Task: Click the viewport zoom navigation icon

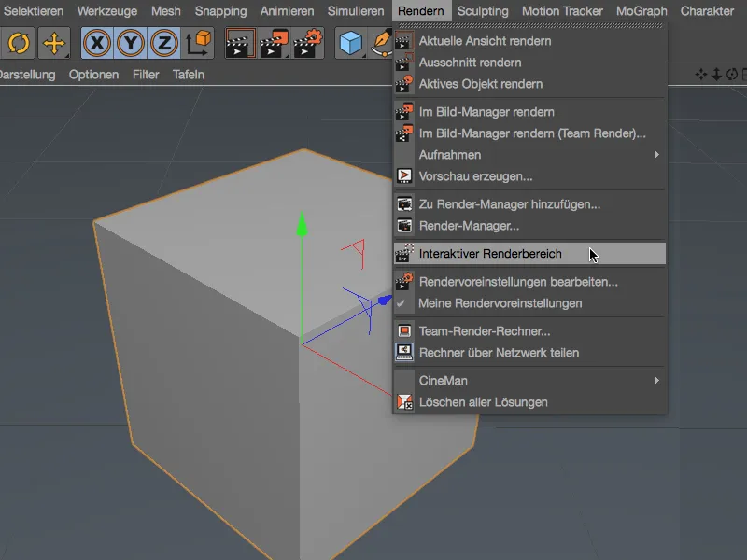Action: click(x=716, y=75)
